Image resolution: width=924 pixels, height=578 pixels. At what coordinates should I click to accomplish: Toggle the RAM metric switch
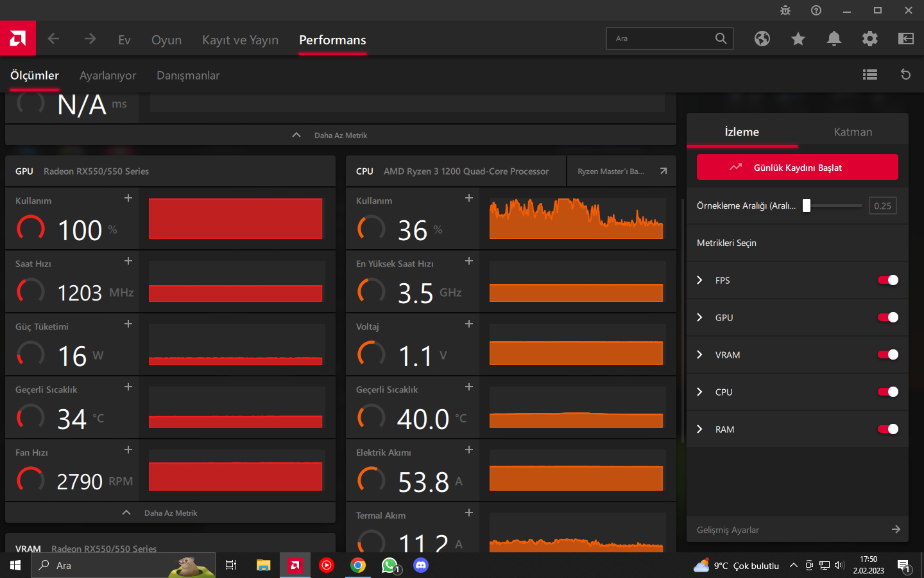887,429
